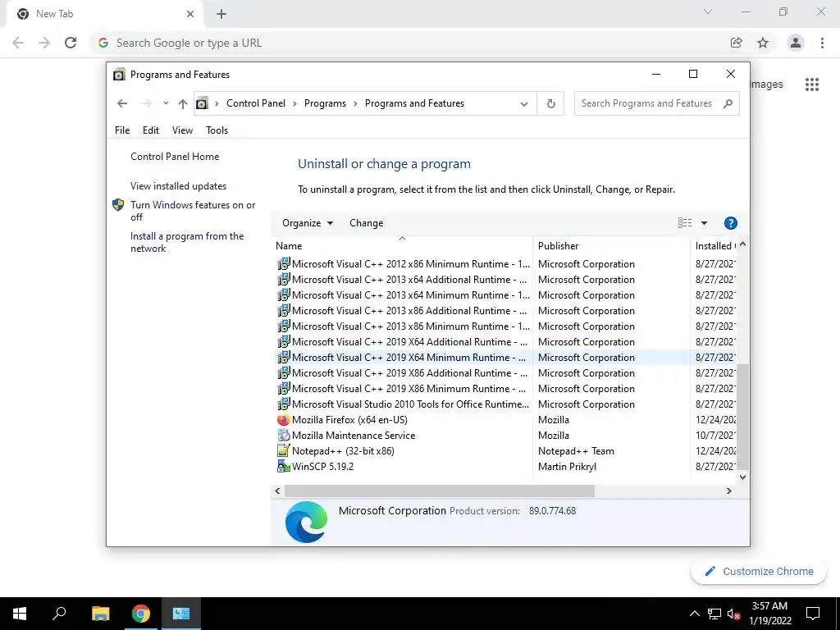Click Chrome's forward navigation arrow
The height and width of the screenshot is (630, 840).
44,43
